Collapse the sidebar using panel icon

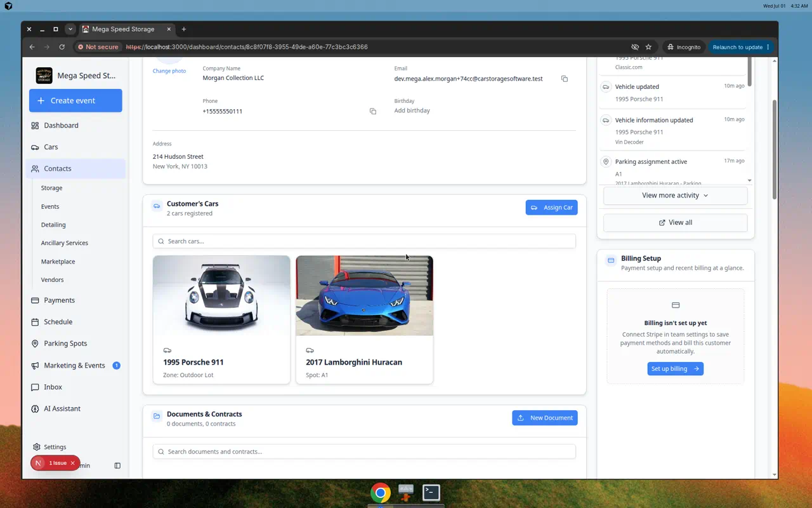[x=117, y=465]
